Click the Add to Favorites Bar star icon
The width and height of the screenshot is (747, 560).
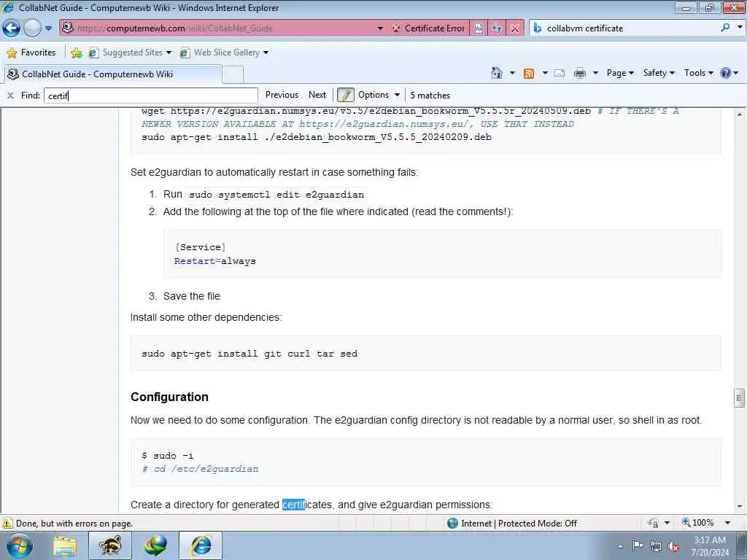tap(76, 52)
